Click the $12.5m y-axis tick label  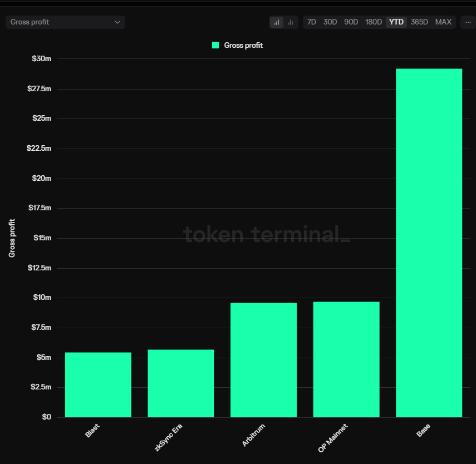coord(40,268)
